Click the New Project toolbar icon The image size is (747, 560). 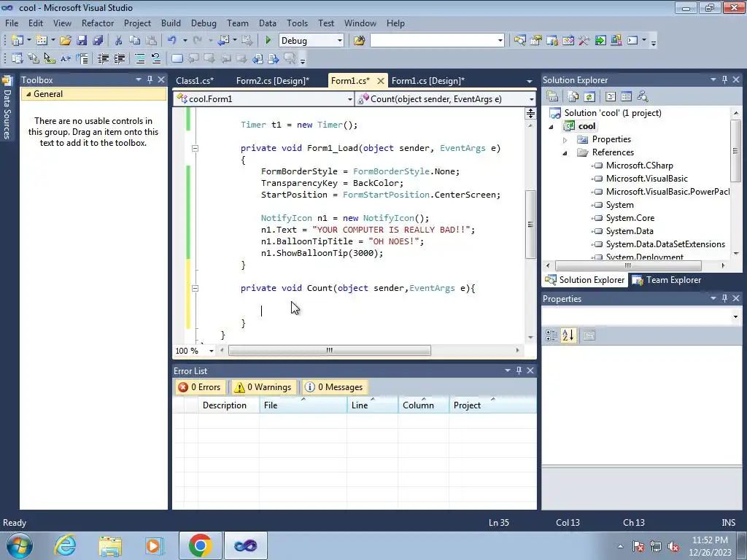(18, 41)
